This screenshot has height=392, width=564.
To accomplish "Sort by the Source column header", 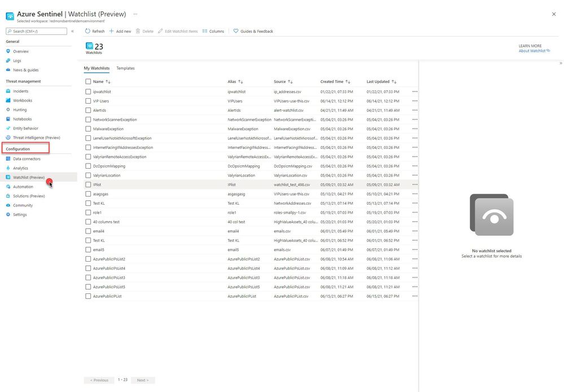I will coord(283,82).
